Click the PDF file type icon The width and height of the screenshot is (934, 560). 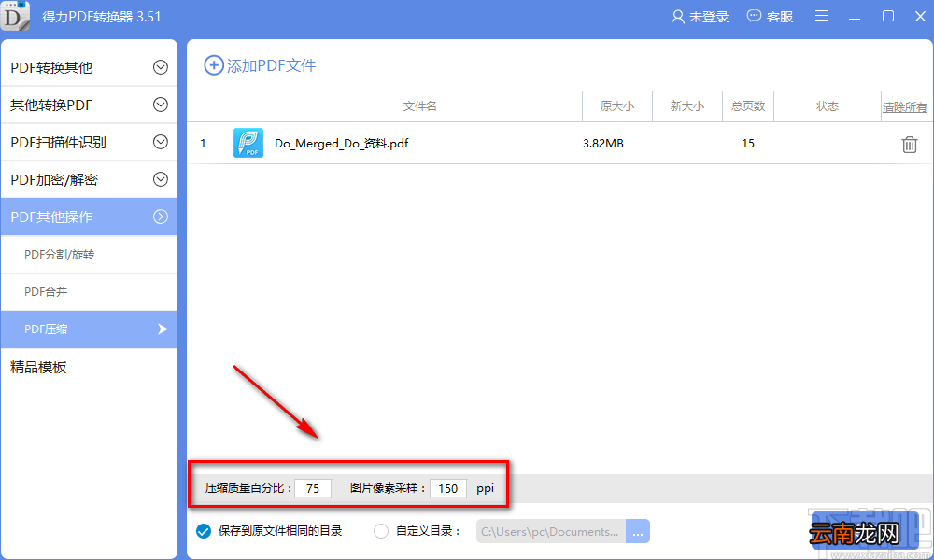click(x=248, y=143)
